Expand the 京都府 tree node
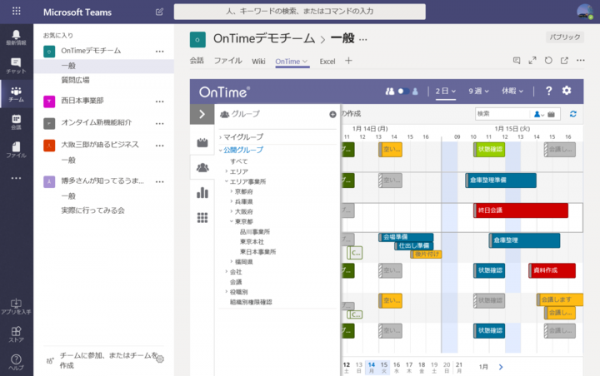 point(232,191)
